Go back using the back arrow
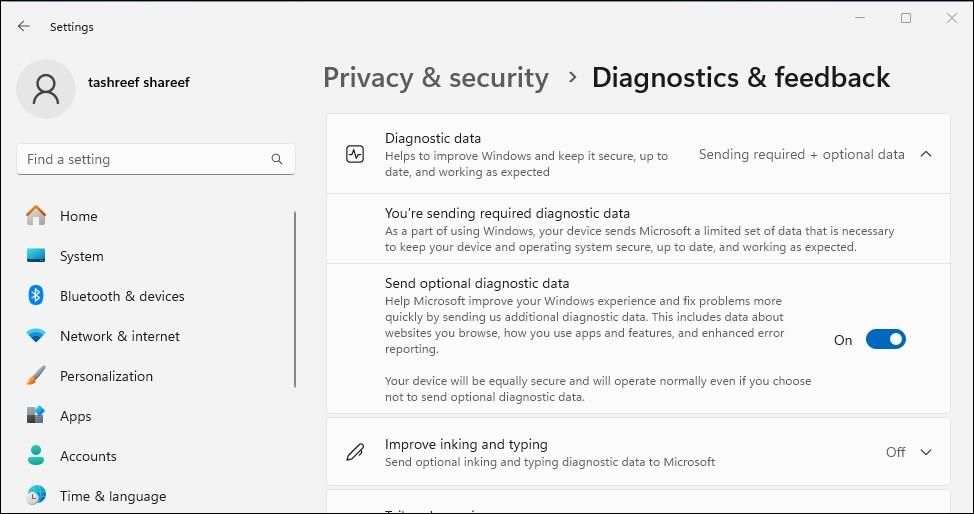This screenshot has width=974, height=514. pyautogui.click(x=24, y=27)
